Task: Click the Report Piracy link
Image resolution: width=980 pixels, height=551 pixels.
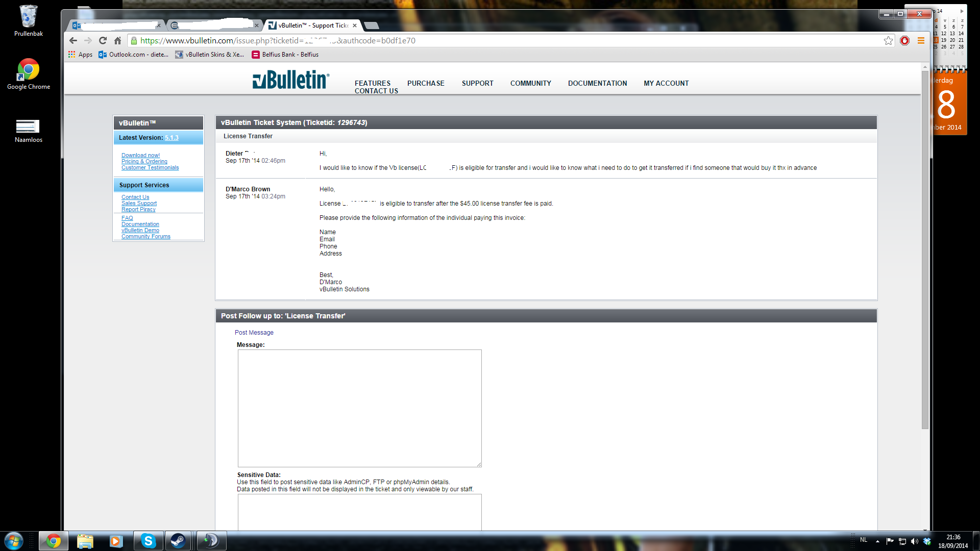Action: (x=138, y=209)
